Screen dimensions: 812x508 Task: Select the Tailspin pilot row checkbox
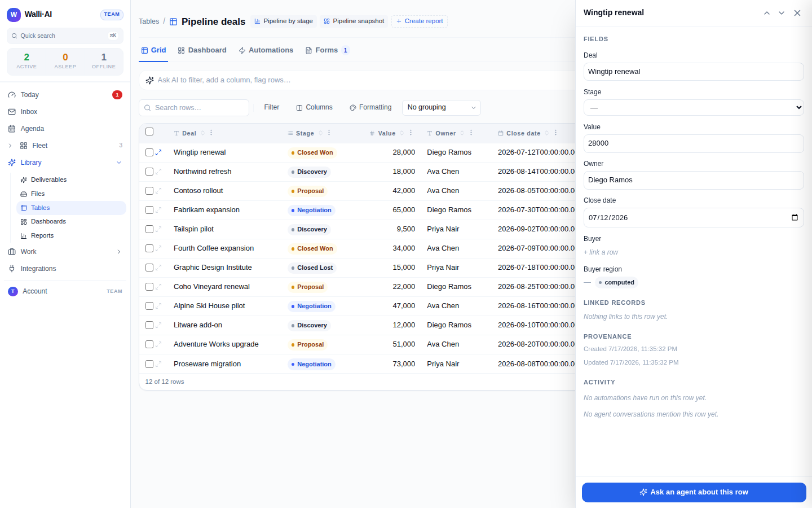[x=149, y=229]
